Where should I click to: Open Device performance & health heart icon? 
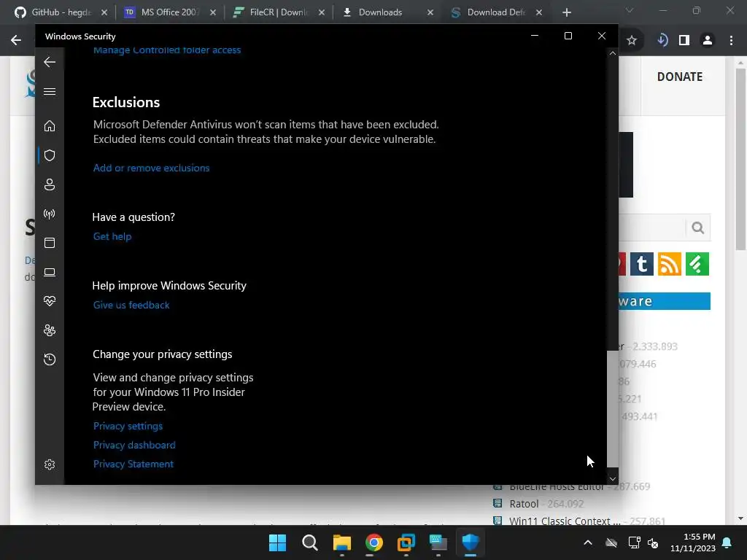point(50,301)
